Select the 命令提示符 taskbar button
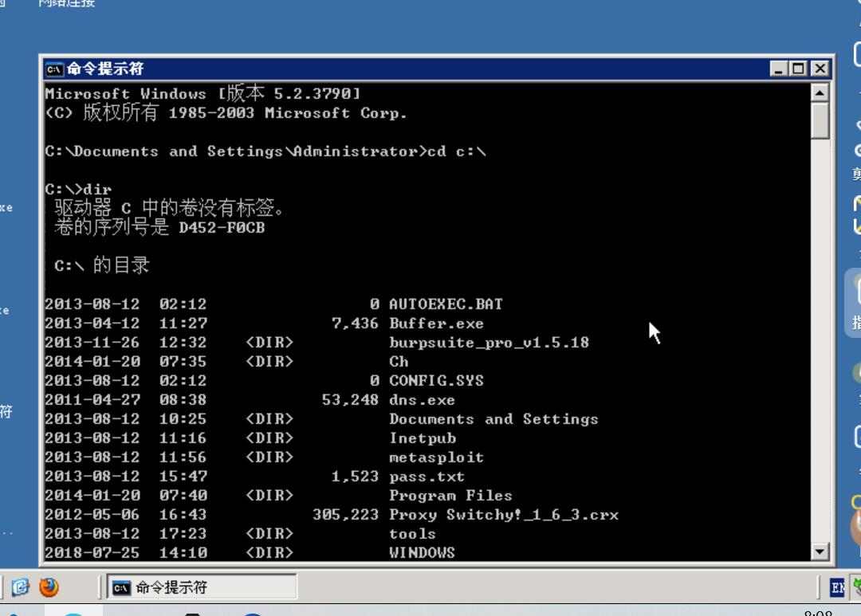Screen dimensions: 861x616 tap(202, 587)
